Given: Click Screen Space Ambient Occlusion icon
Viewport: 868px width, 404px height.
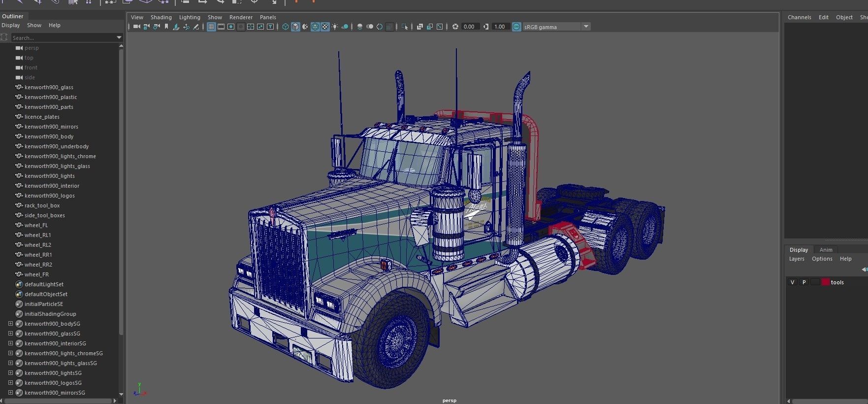Looking at the screenshot, I should coord(360,27).
